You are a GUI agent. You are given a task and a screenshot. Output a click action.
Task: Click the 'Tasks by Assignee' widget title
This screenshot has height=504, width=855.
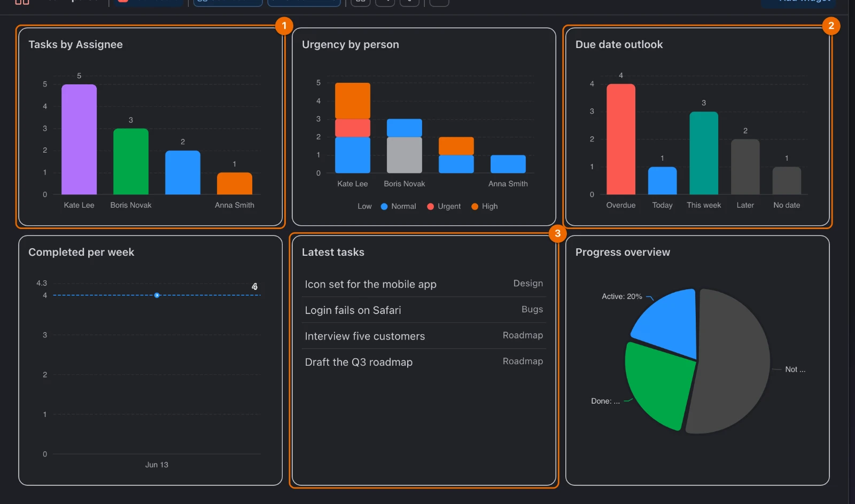coord(75,44)
